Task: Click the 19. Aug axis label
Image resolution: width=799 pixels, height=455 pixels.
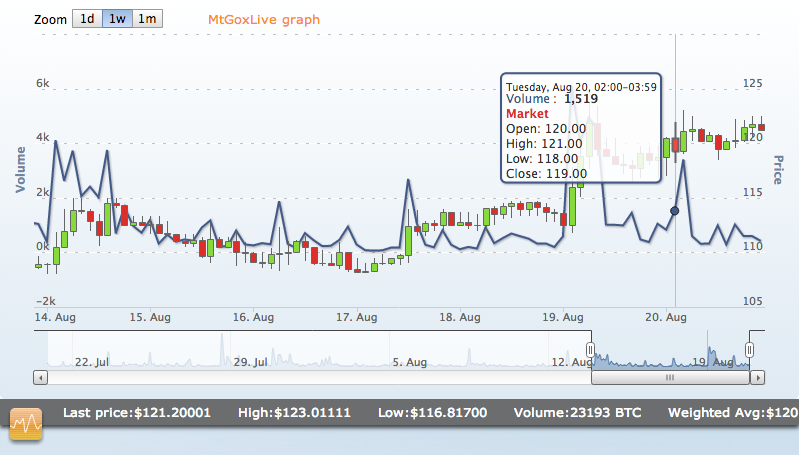Action: click(x=563, y=317)
